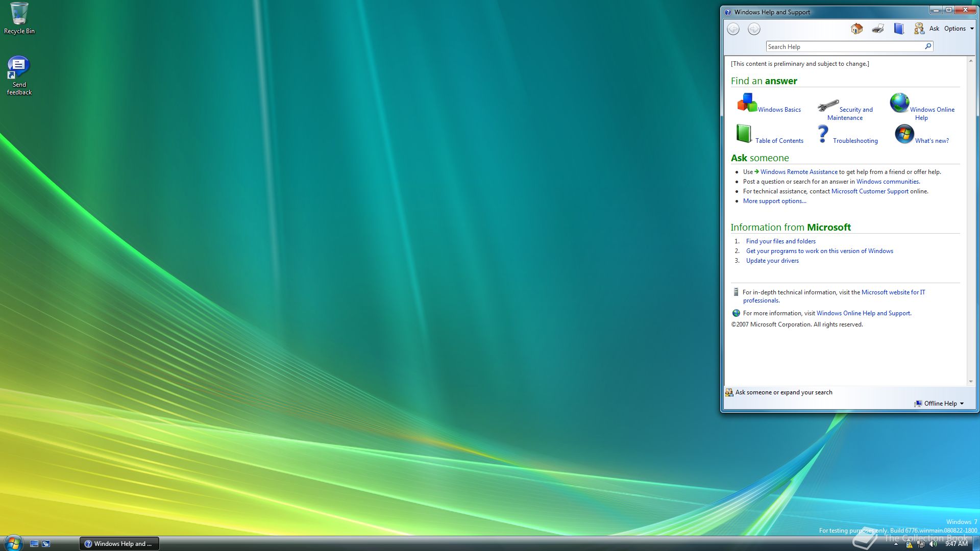
Task: Open Microsoft Customer Support link
Action: pyautogui.click(x=870, y=191)
